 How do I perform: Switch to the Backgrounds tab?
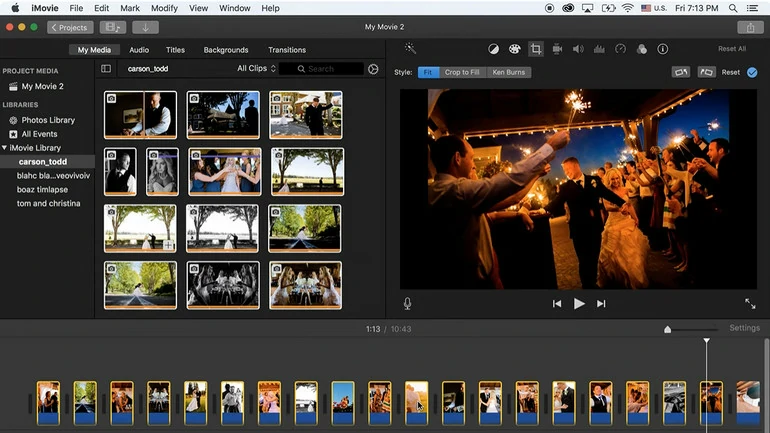(x=226, y=50)
